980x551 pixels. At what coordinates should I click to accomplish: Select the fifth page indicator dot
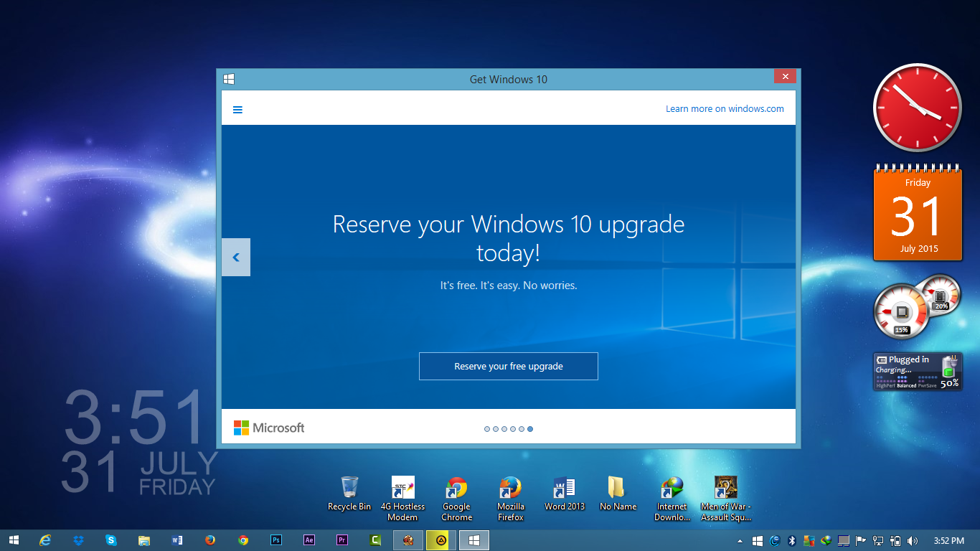(x=522, y=429)
